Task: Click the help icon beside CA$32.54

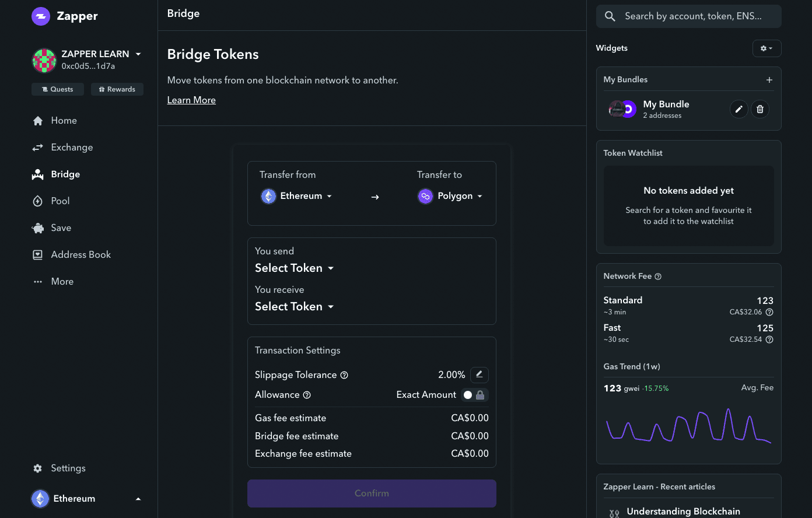Action: 769,339
